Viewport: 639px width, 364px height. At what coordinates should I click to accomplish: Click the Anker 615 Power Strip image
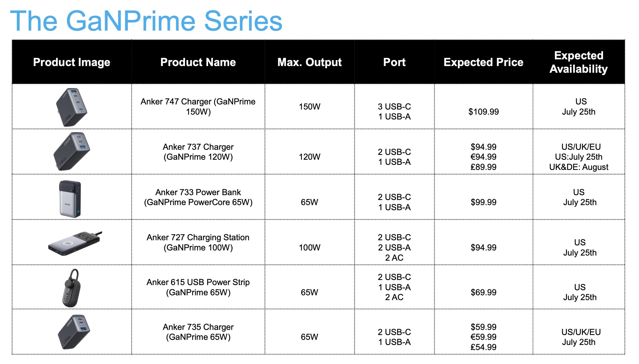click(71, 288)
